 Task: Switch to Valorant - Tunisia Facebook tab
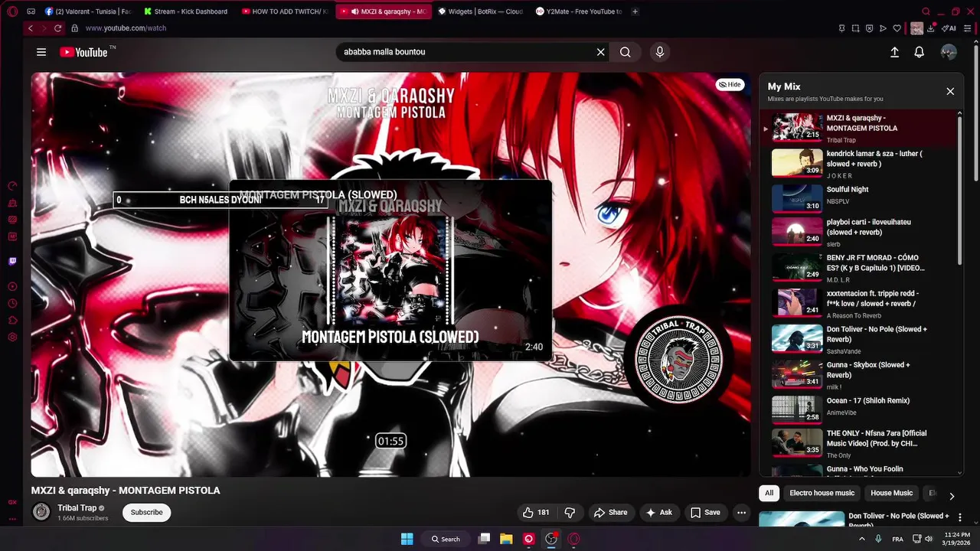pyautogui.click(x=87, y=11)
